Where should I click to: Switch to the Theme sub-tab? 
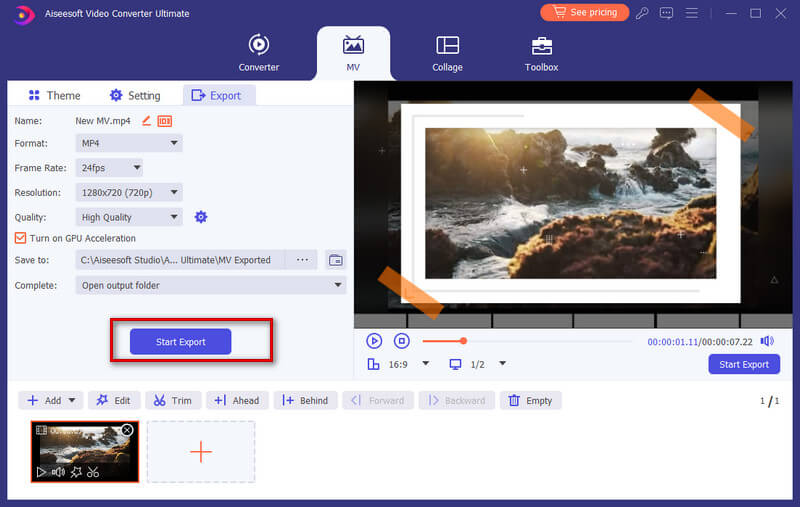coord(54,95)
